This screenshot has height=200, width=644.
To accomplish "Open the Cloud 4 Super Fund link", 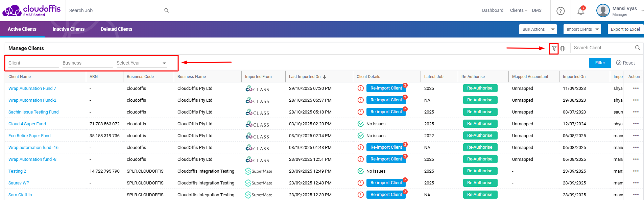I will [x=27, y=124].
